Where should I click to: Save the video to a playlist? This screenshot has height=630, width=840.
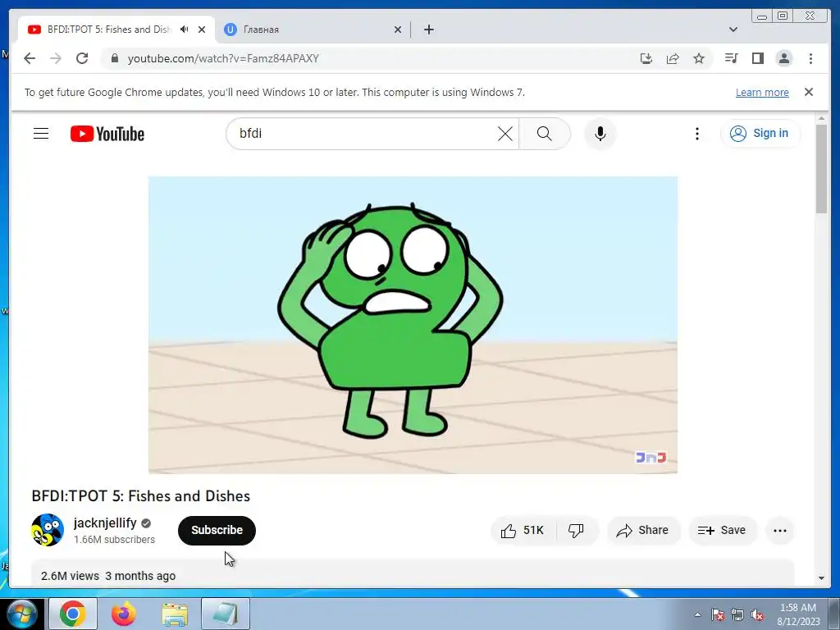(722, 531)
